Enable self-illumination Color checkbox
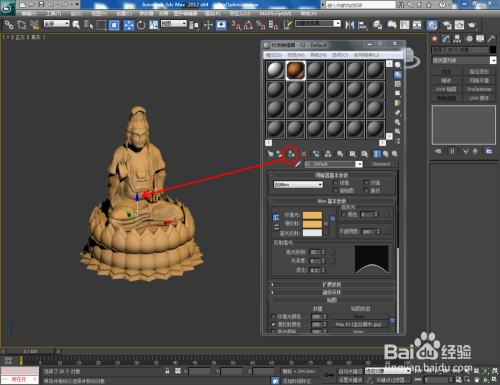 coord(343,214)
